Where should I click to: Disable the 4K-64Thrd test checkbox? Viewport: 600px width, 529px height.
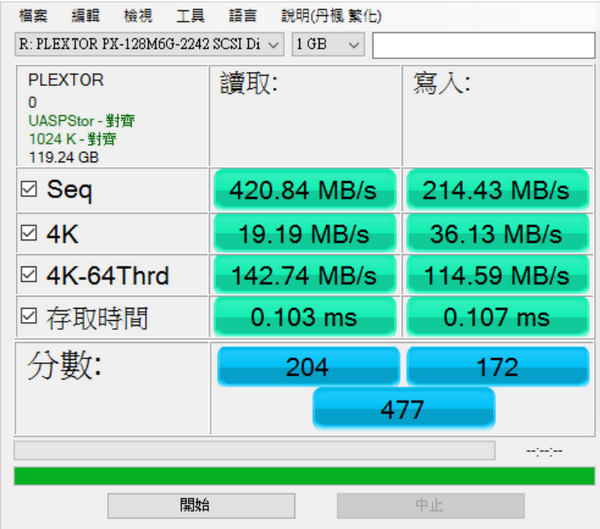[29, 274]
